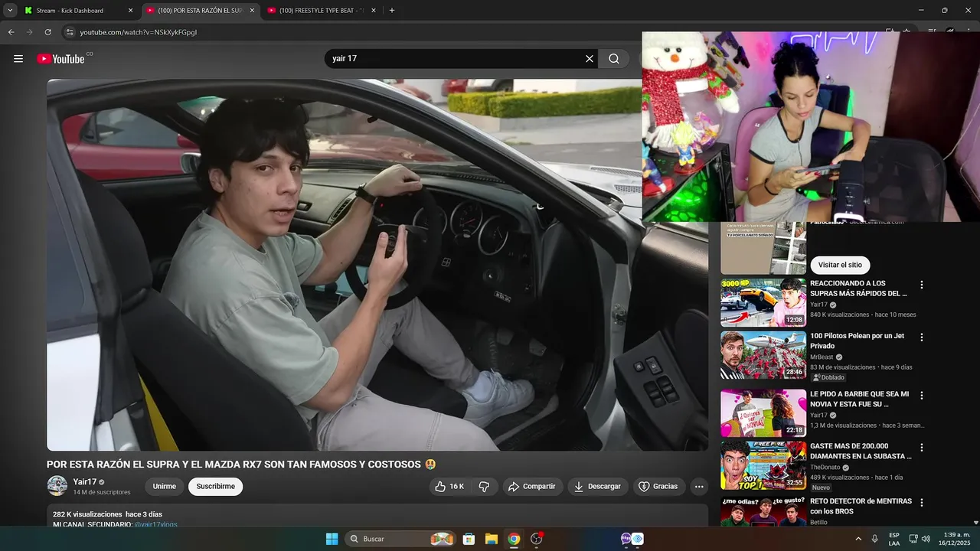This screenshot has width=980, height=551.
Task: Open the tab search dropdown arrow
Action: [9, 11]
